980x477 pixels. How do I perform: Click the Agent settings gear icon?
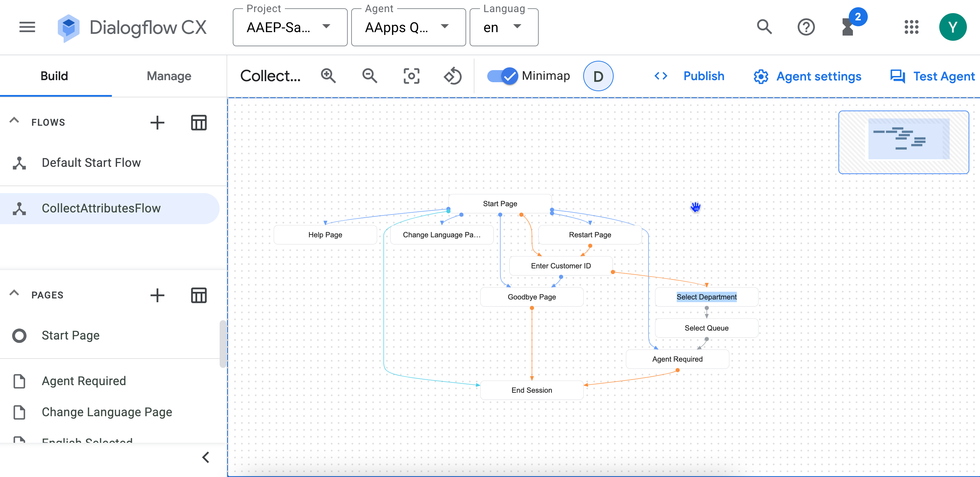[x=761, y=76]
